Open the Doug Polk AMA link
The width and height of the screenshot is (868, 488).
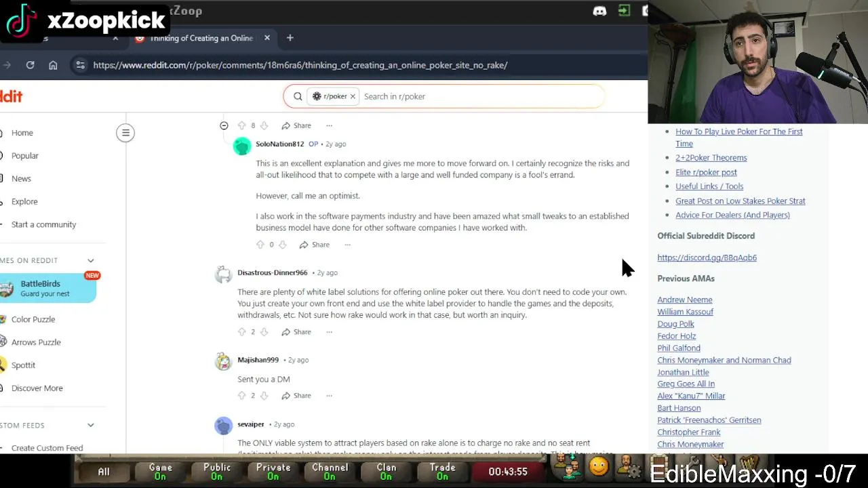click(675, 324)
